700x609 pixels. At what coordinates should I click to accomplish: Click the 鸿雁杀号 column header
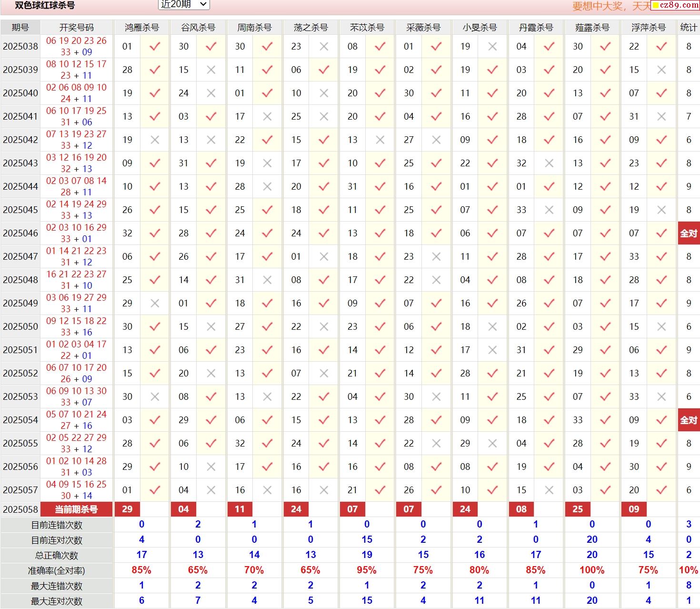pyautogui.click(x=141, y=28)
